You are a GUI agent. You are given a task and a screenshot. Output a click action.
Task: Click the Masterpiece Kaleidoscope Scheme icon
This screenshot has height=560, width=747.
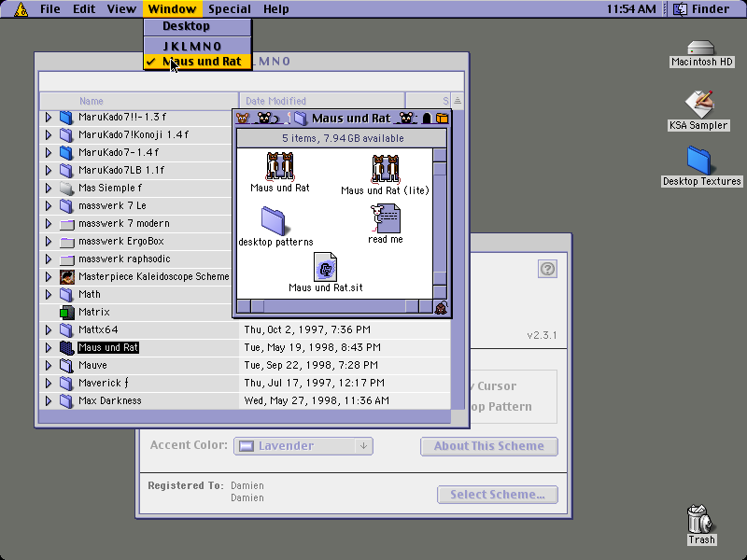tap(67, 276)
